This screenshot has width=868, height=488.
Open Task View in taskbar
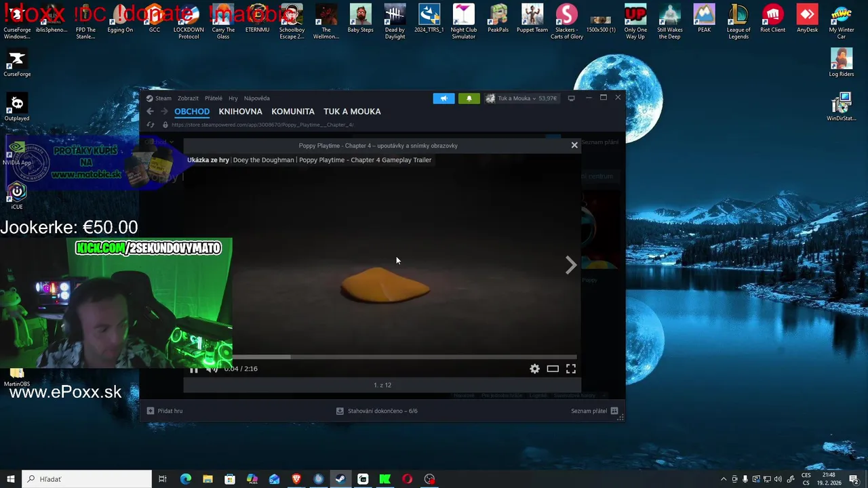point(163,479)
